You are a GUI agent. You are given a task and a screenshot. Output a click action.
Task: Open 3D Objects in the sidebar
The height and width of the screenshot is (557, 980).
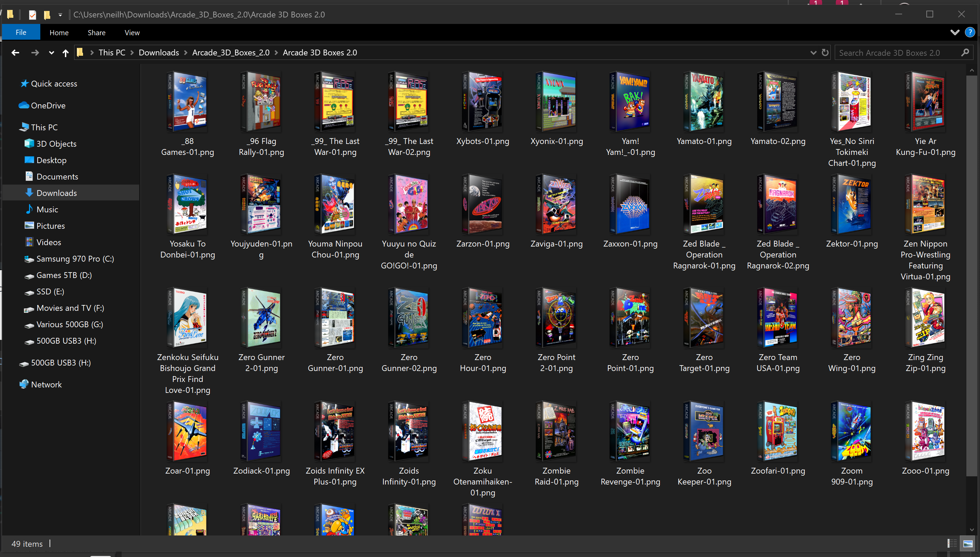pyautogui.click(x=51, y=144)
